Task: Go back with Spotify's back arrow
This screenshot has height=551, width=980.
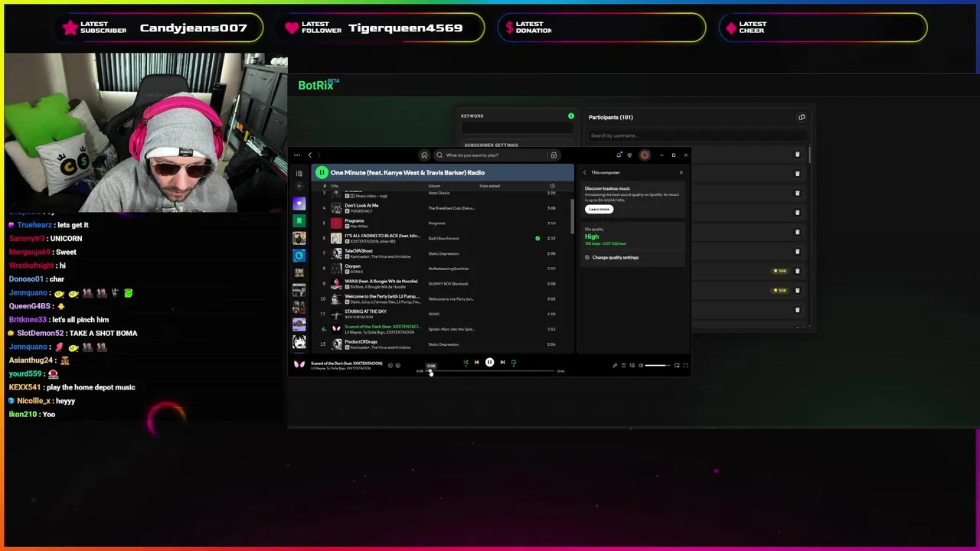Action: (x=310, y=155)
